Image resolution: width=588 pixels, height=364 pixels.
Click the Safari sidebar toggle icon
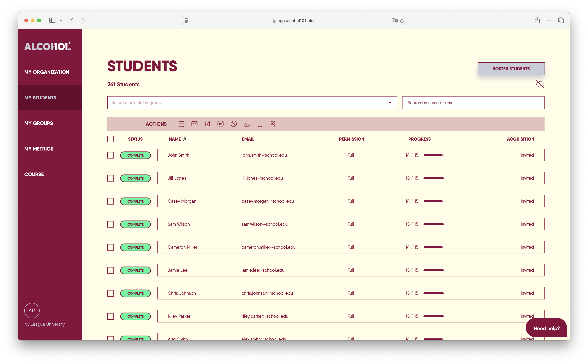pos(52,20)
